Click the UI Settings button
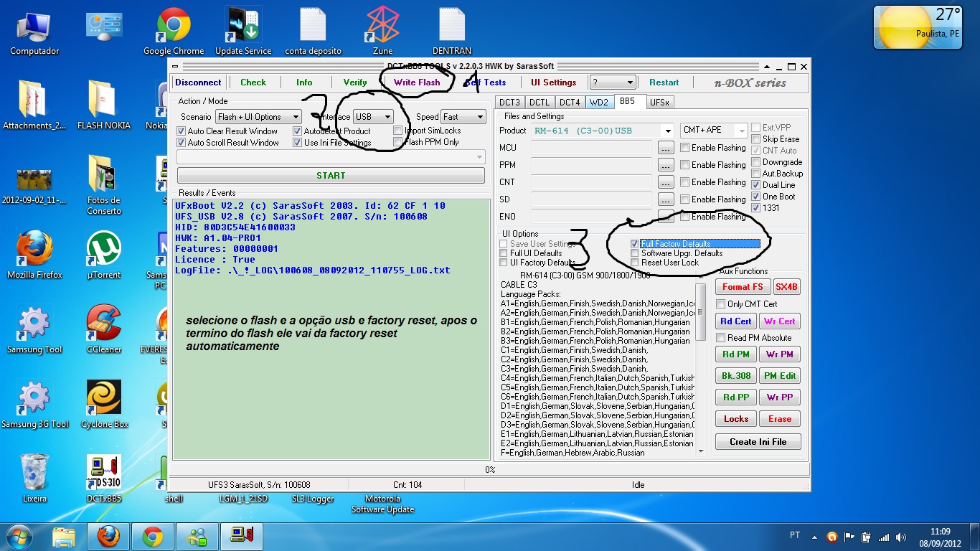Viewport: 980px width, 551px height. point(553,83)
